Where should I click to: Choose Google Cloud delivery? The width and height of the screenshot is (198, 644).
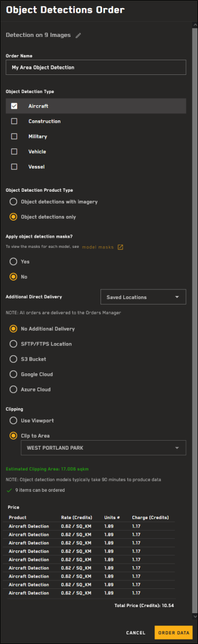point(14,374)
